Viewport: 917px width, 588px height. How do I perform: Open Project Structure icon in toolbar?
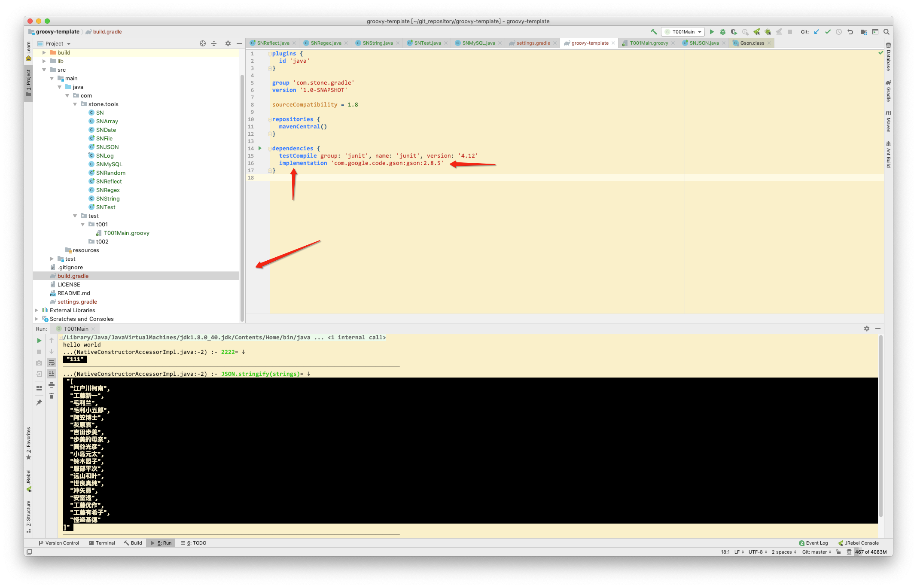[864, 32]
